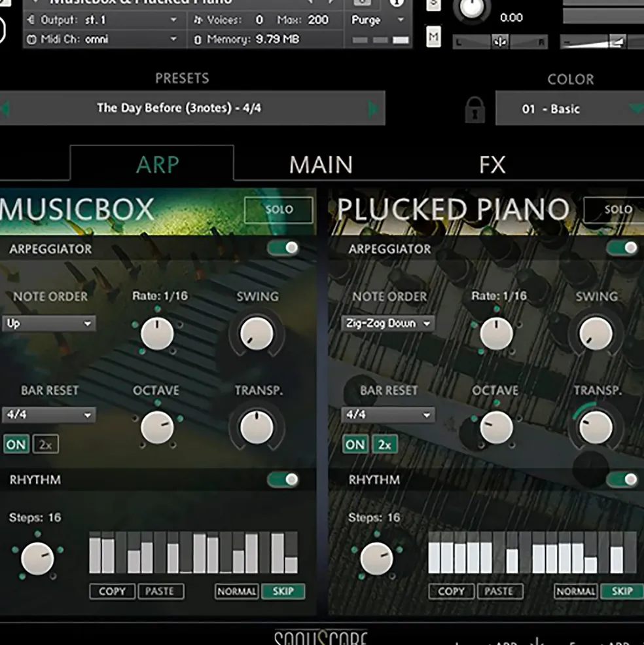Click the Musicbox Octave knob
644x645 pixels.
[157, 428]
